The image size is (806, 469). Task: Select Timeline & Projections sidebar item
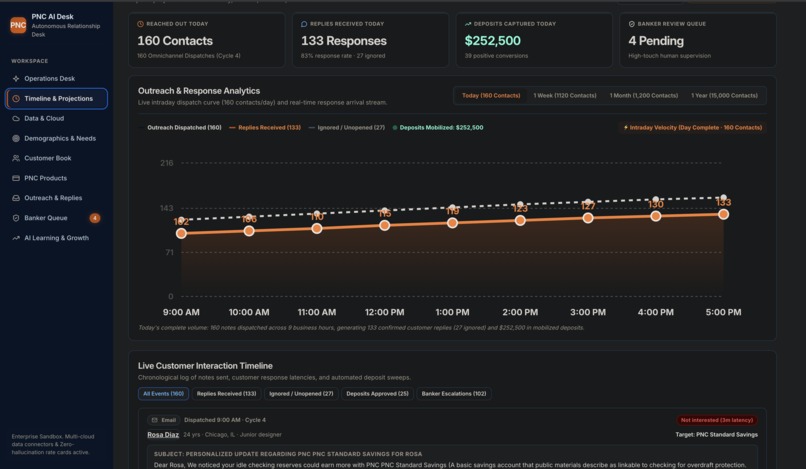57,99
